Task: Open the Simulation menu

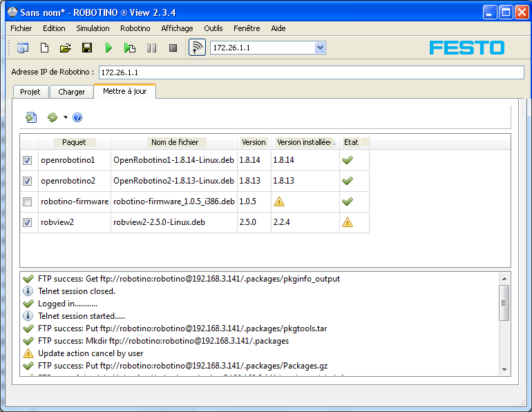Action: [x=93, y=28]
